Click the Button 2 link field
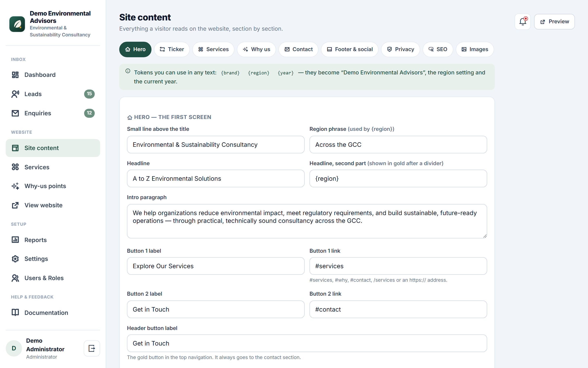This screenshot has height=368, width=588. pos(398,309)
